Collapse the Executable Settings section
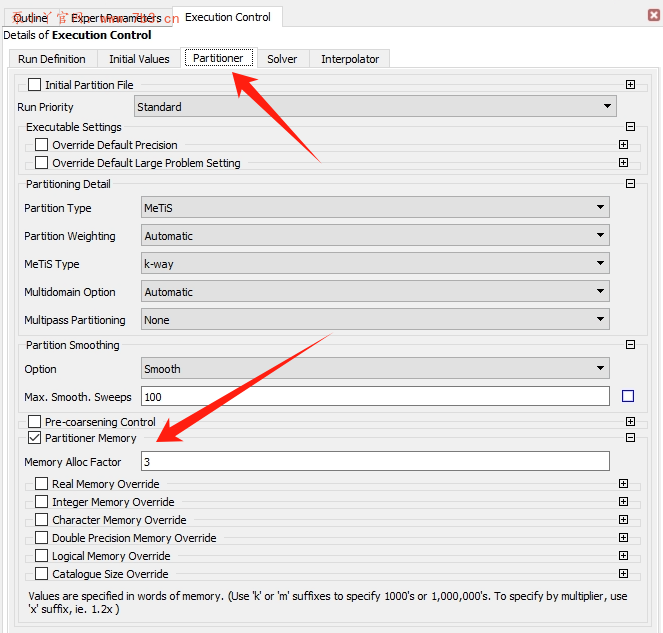 pos(630,127)
